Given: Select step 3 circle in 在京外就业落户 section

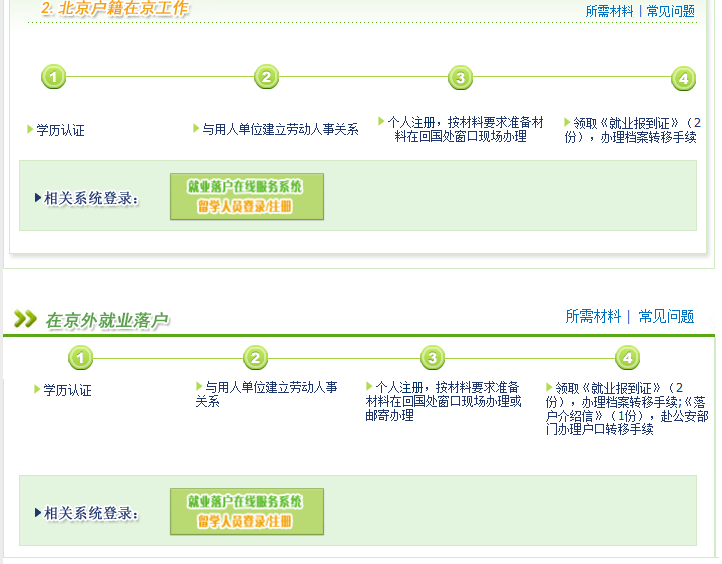Looking at the screenshot, I should point(432,358).
